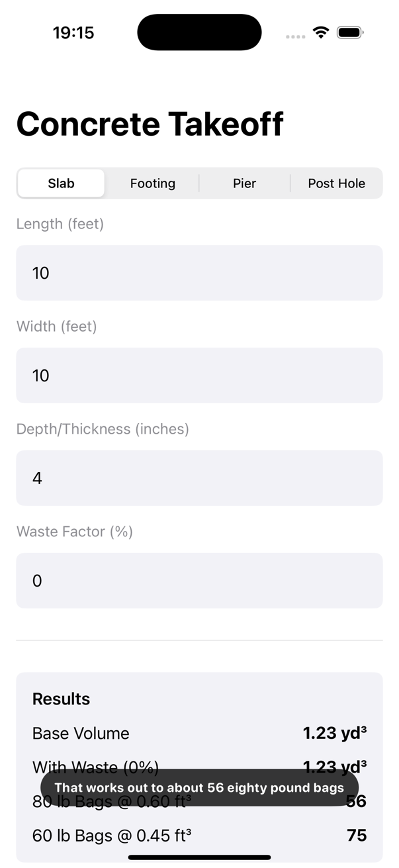Screen dimensions: 399x868
Task: Open the Post Hole tab
Action: [336, 183]
